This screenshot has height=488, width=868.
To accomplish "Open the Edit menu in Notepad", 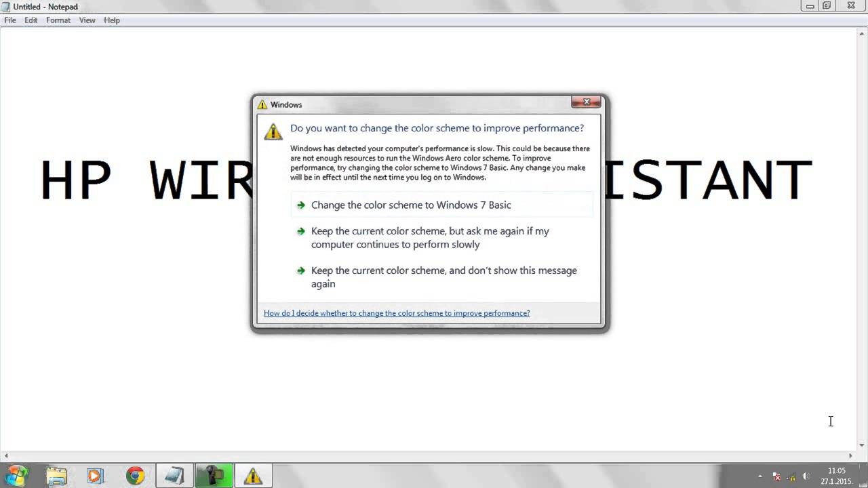I will click(31, 20).
